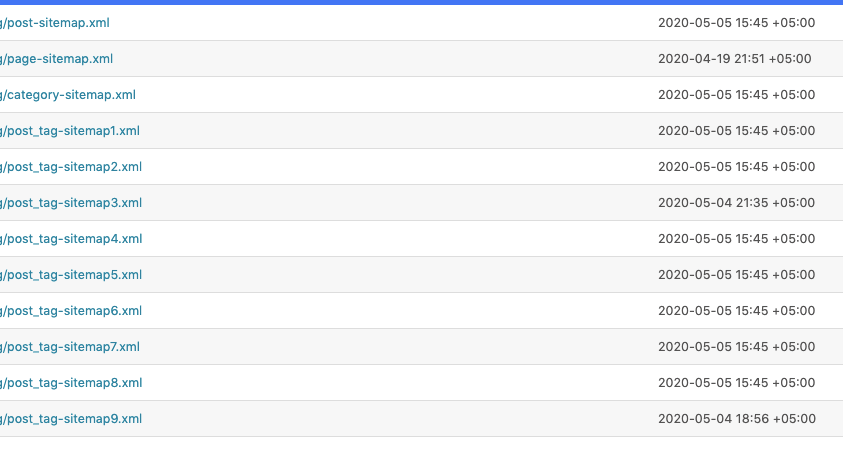Follow the post_tag-sitemap8.xml link
The image size is (843, 464).
[73, 383]
